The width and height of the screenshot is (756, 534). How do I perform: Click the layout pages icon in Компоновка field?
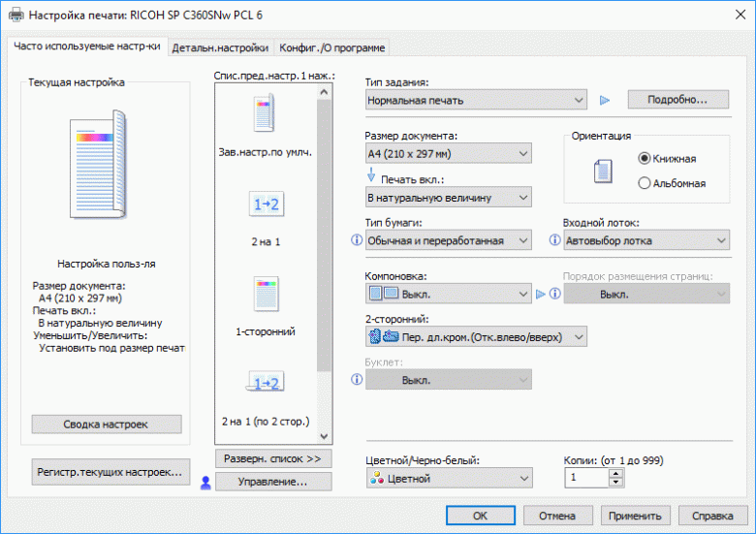(383, 293)
